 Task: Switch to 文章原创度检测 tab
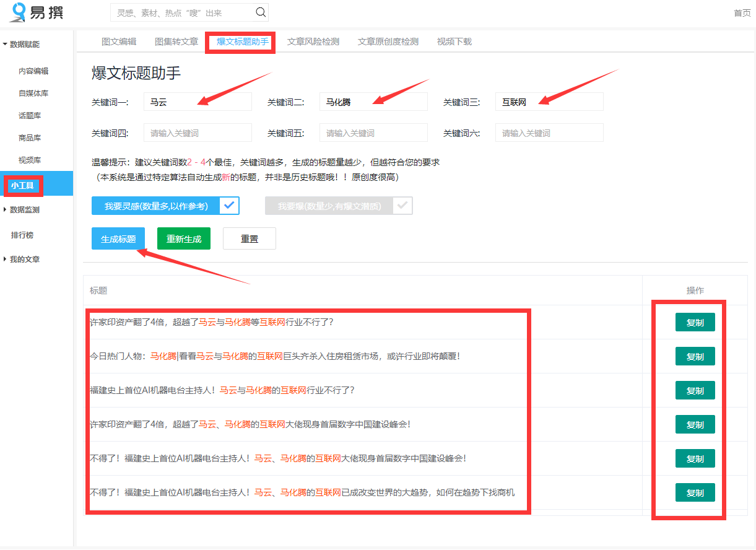coord(388,41)
